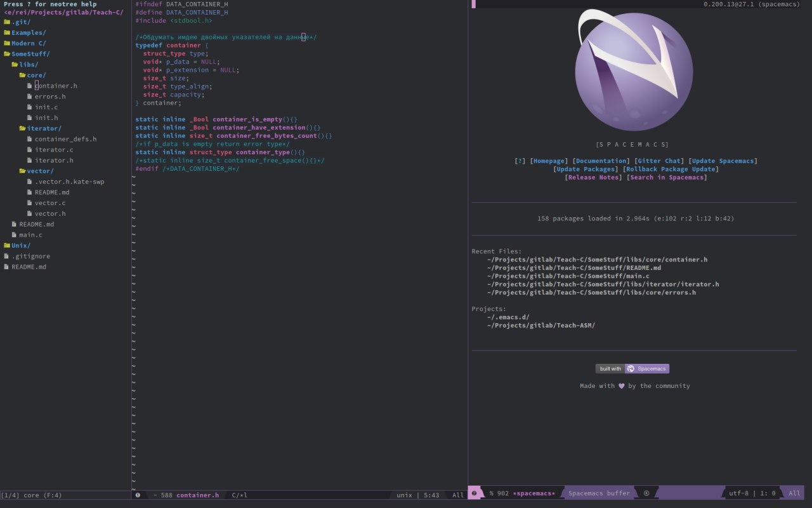Click the file icon beside main.c
The height and width of the screenshot is (508, 812).
click(x=14, y=235)
